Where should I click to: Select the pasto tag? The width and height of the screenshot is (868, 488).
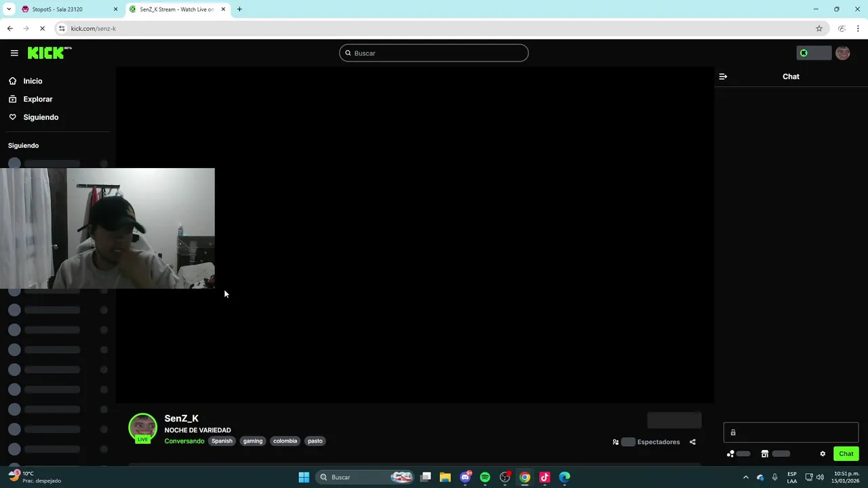point(315,441)
